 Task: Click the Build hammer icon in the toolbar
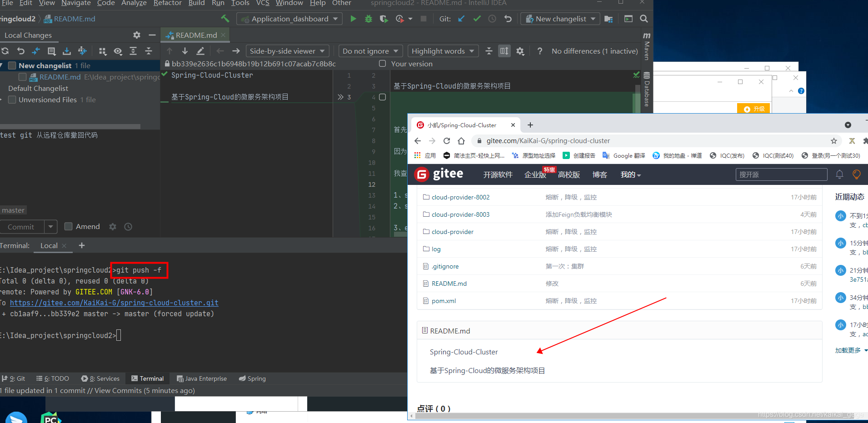click(x=225, y=19)
